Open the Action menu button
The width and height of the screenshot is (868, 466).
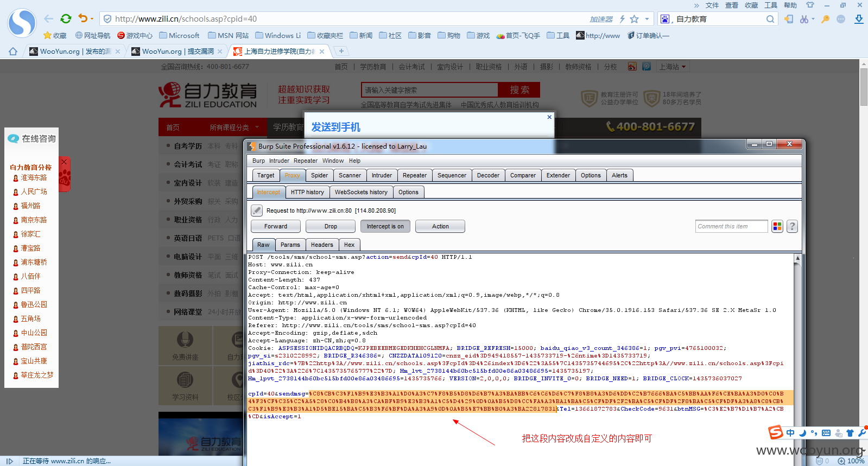440,226
